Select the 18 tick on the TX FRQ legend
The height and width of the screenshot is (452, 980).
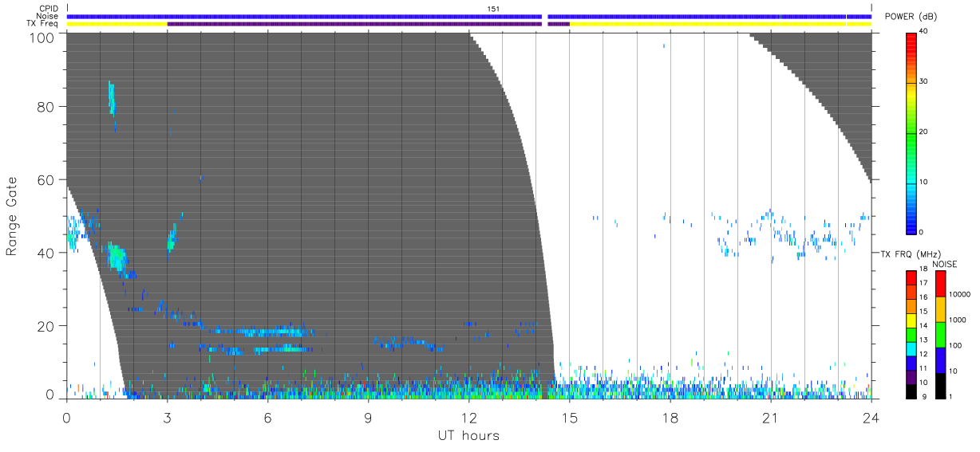point(923,269)
